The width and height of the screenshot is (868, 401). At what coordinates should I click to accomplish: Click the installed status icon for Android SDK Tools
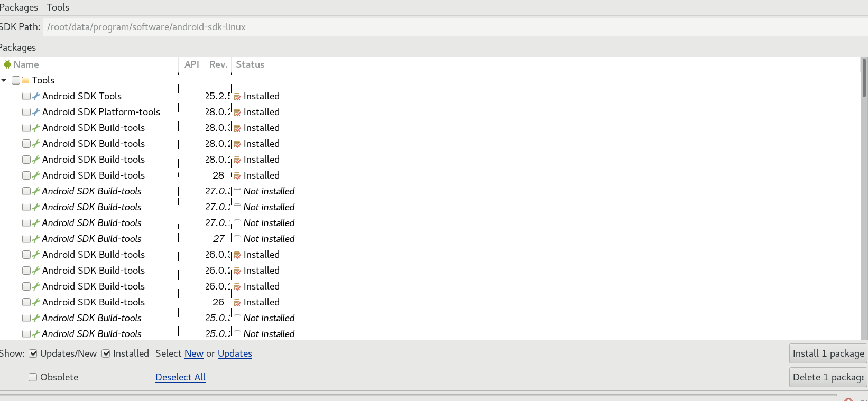click(237, 97)
